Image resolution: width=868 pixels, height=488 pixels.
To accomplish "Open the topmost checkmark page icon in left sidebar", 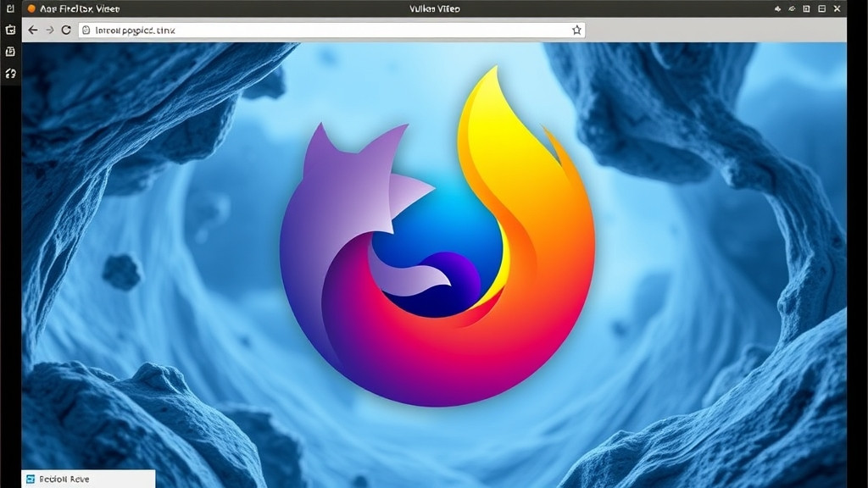I will pyautogui.click(x=10, y=8).
